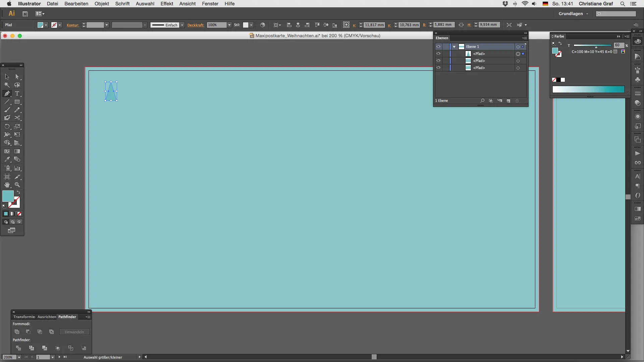Select the Direct Selection tool

17,77
